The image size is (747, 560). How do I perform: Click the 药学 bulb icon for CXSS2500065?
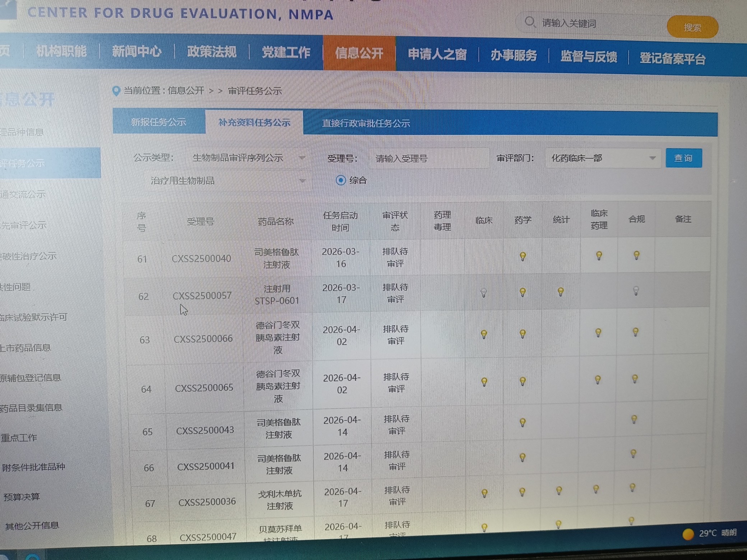(x=523, y=381)
